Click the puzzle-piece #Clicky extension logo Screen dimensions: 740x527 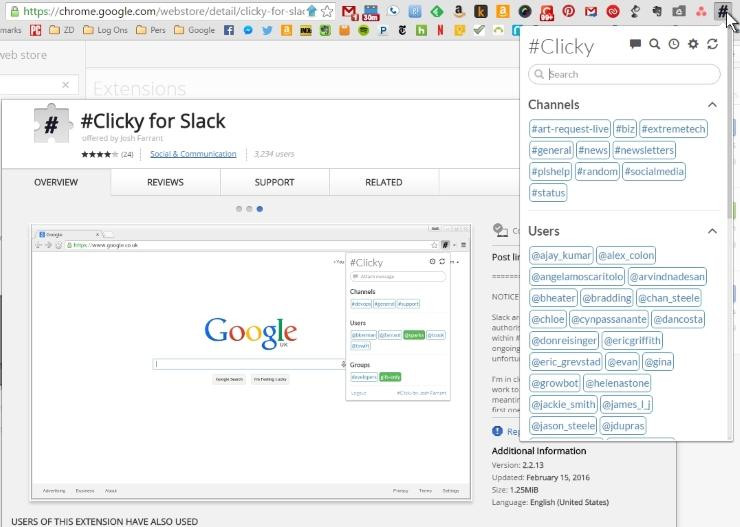pyautogui.click(x=52, y=124)
